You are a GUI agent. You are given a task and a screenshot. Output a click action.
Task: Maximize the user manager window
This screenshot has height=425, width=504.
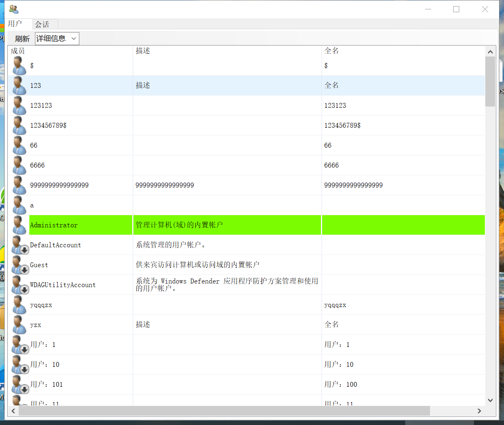pyautogui.click(x=456, y=9)
